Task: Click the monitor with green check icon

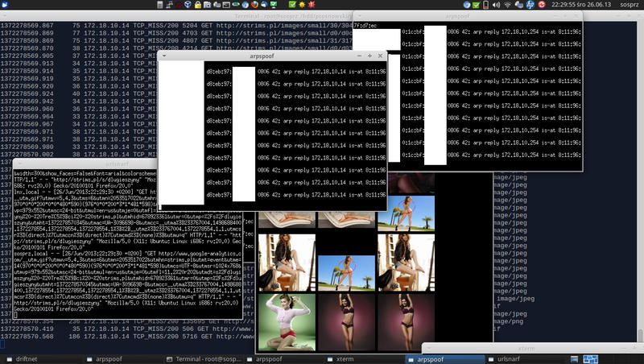Action: [274, 5]
